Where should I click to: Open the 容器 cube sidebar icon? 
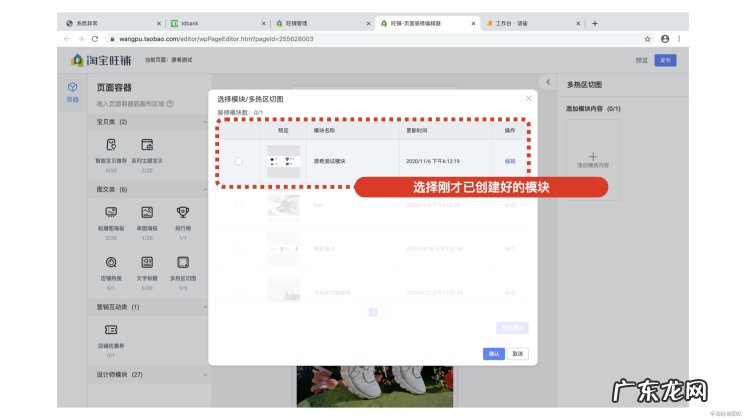pos(72,87)
